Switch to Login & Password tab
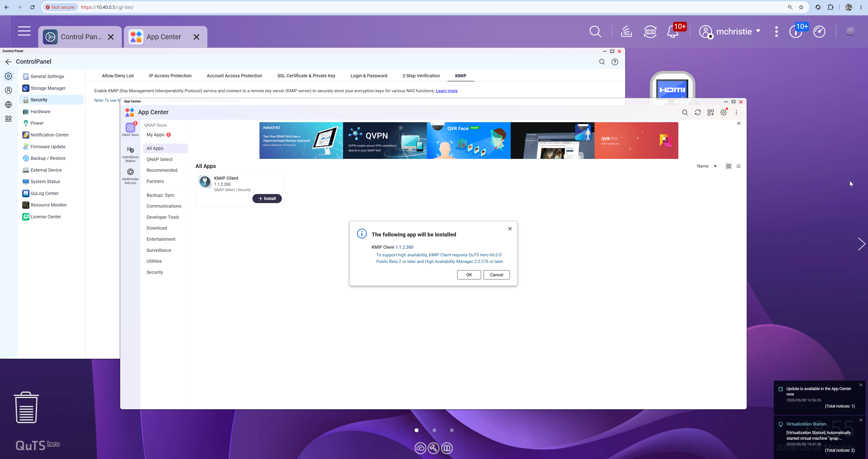 (369, 76)
